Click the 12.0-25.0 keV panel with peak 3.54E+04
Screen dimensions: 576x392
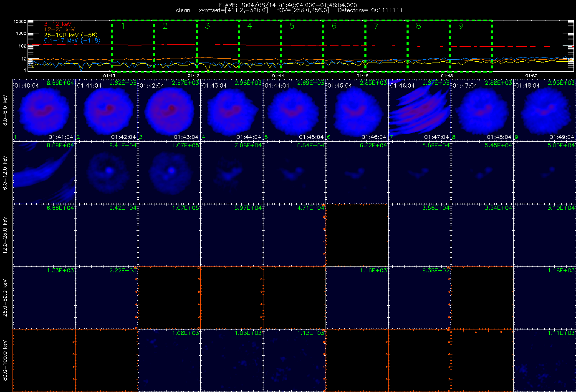pyautogui.click(x=483, y=235)
